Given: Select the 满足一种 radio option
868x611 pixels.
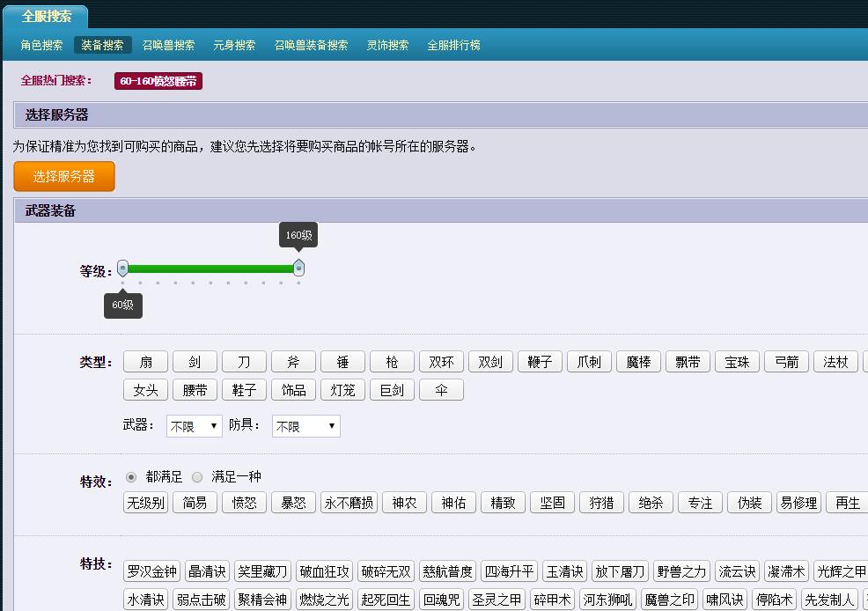Looking at the screenshot, I should [x=197, y=477].
